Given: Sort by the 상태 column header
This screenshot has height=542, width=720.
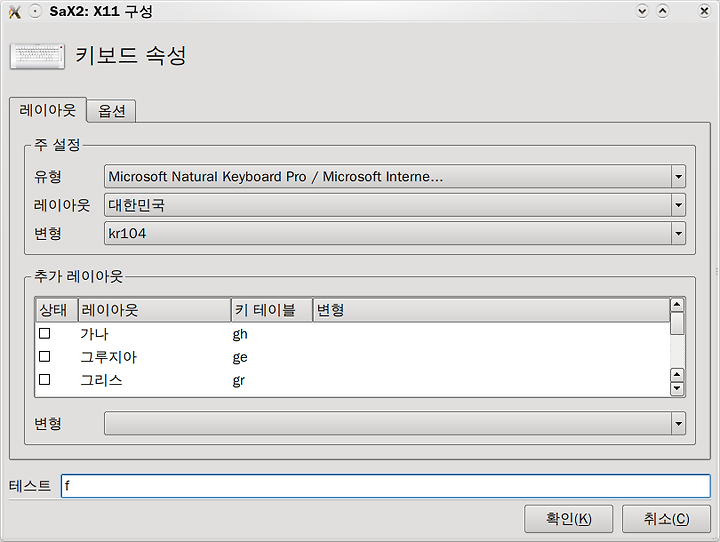Looking at the screenshot, I should click(56, 310).
